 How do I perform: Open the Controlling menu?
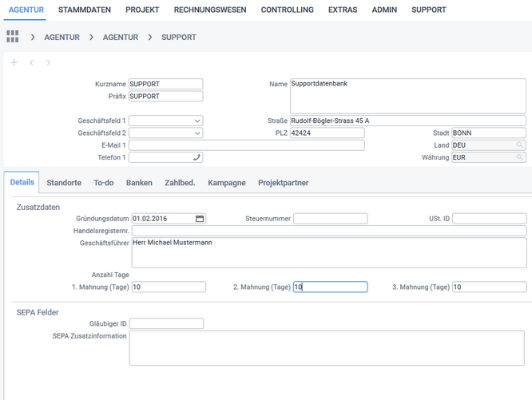click(x=287, y=10)
